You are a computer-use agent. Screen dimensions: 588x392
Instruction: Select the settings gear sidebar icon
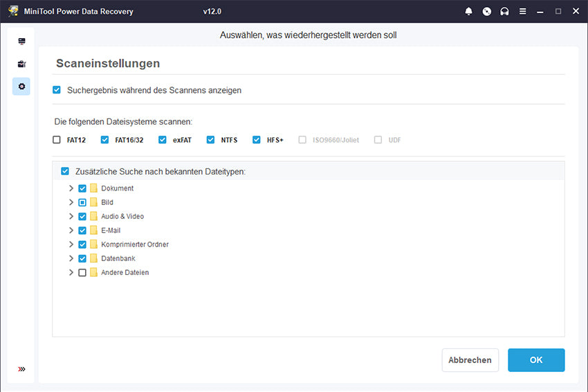pyautogui.click(x=21, y=87)
